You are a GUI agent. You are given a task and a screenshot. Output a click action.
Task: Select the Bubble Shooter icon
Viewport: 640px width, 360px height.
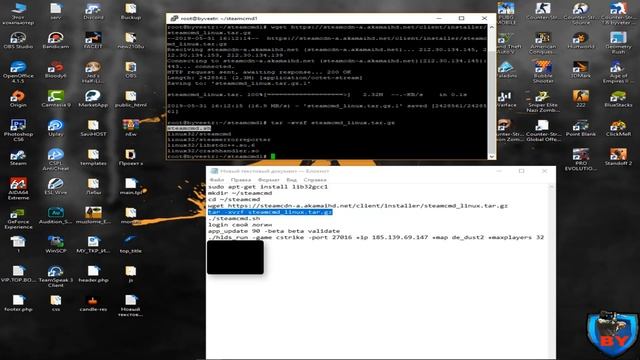(x=543, y=72)
